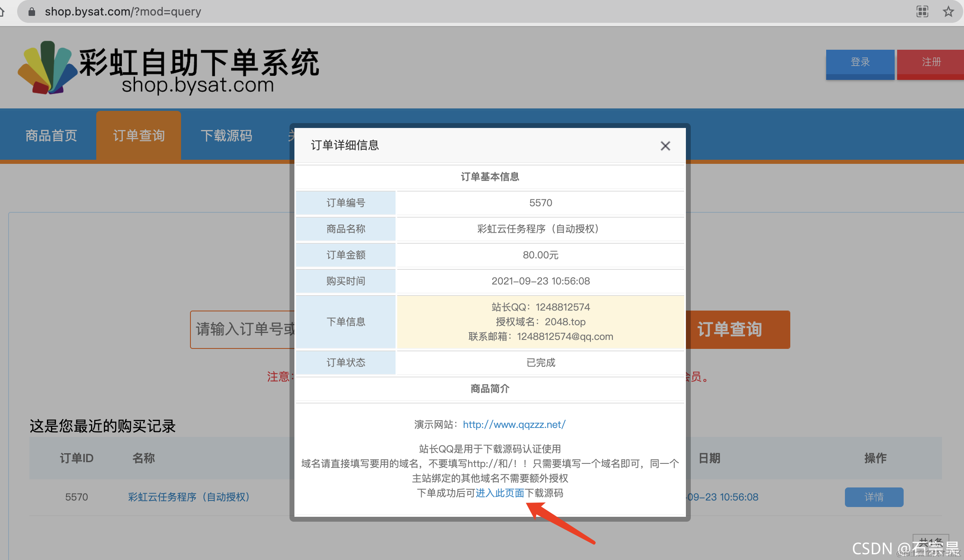
Task: Click the padlock icon in the address bar
Action: [x=31, y=11]
